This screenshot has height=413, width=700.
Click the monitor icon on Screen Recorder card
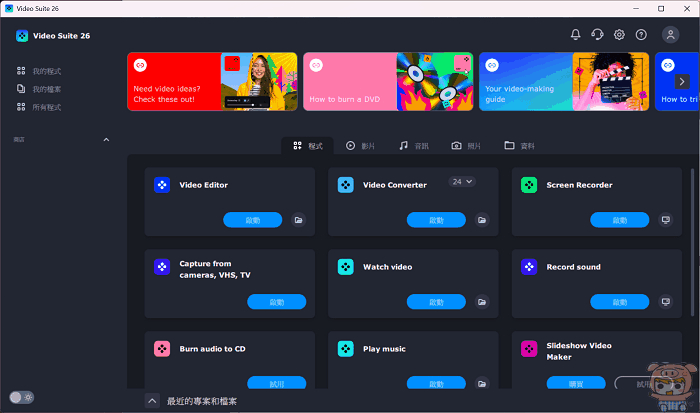click(x=666, y=220)
